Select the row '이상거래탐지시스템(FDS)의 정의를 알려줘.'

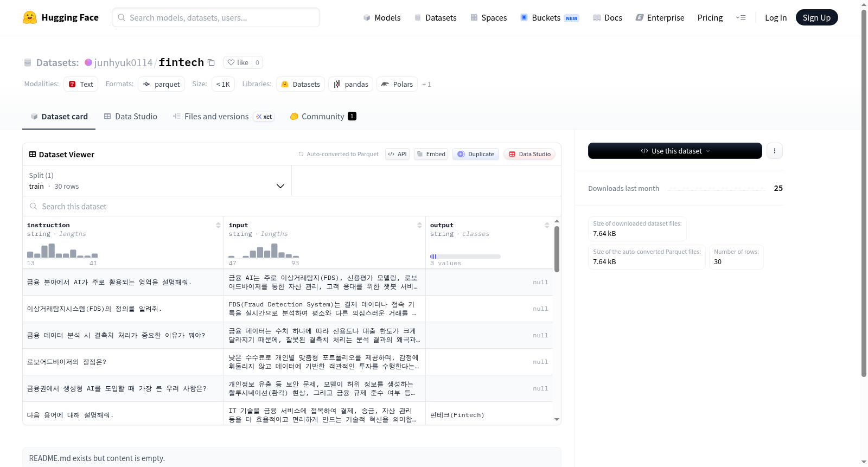288,309
